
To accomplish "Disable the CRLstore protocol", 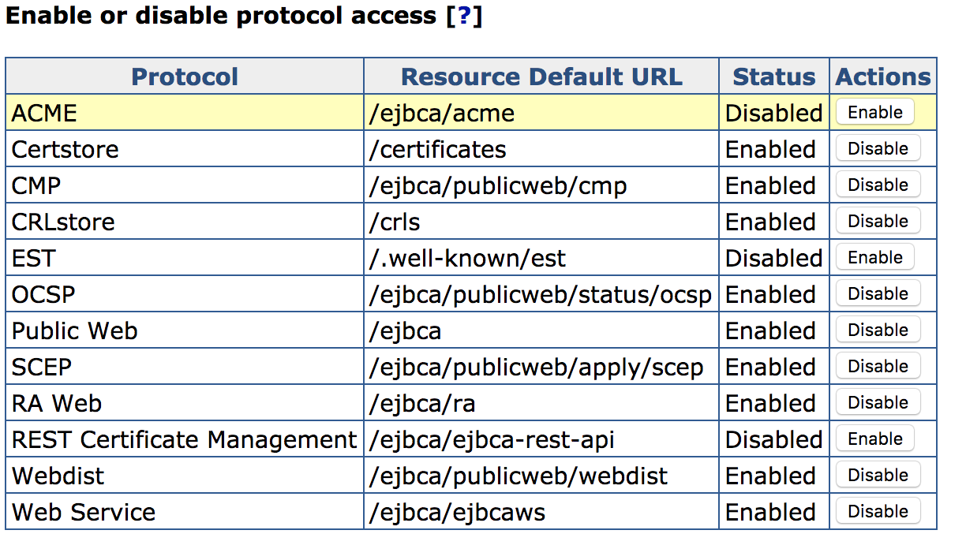I will (878, 222).
